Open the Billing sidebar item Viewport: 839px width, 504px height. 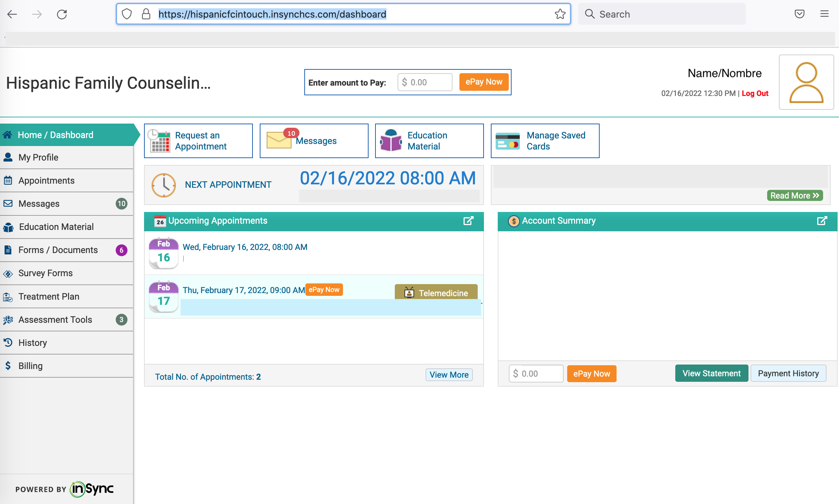click(30, 366)
